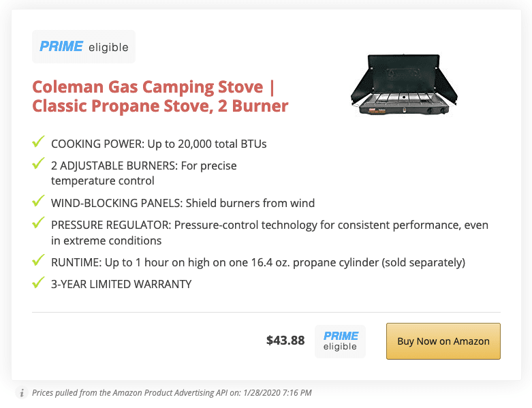Click the RUNTIME propane cylinder feature line
The width and height of the screenshot is (532, 408).
tap(258, 262)
